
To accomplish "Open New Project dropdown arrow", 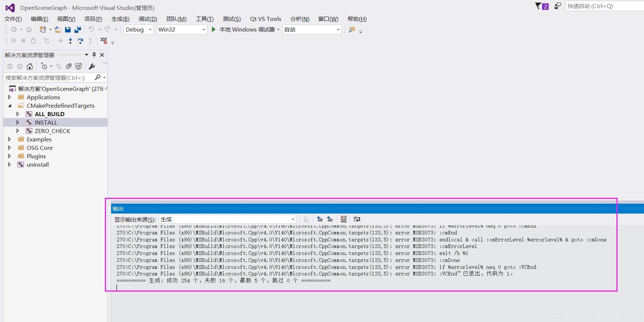I will [50, 30].
